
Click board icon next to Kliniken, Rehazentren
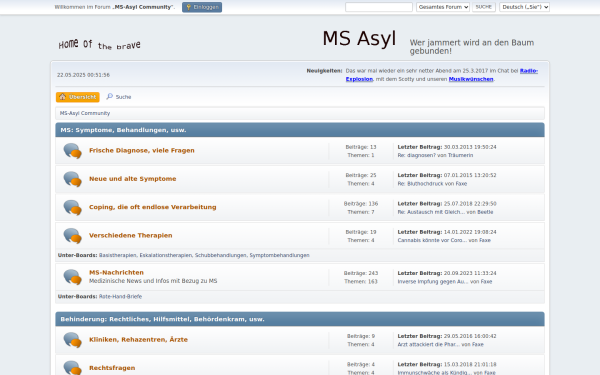[72, 340]
